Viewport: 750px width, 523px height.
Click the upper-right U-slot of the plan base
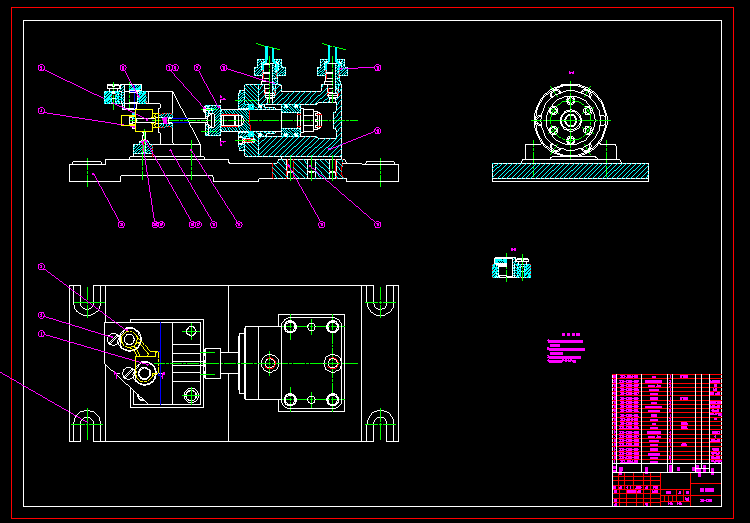click(381, 299)
